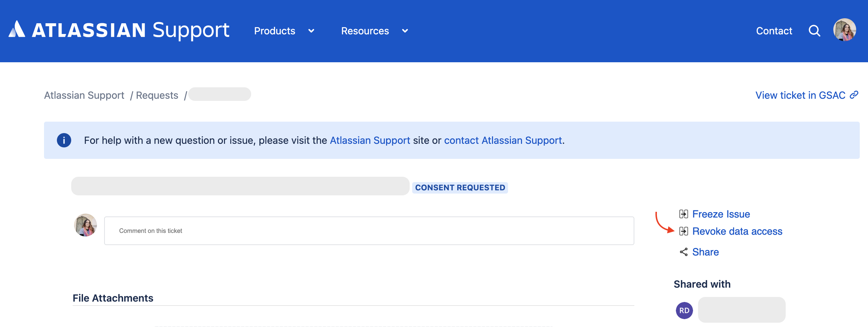Image resolution: width=868 pixels, height=327 pixels.
Task: Select Revoke data access action
Action: coord(737,231)
